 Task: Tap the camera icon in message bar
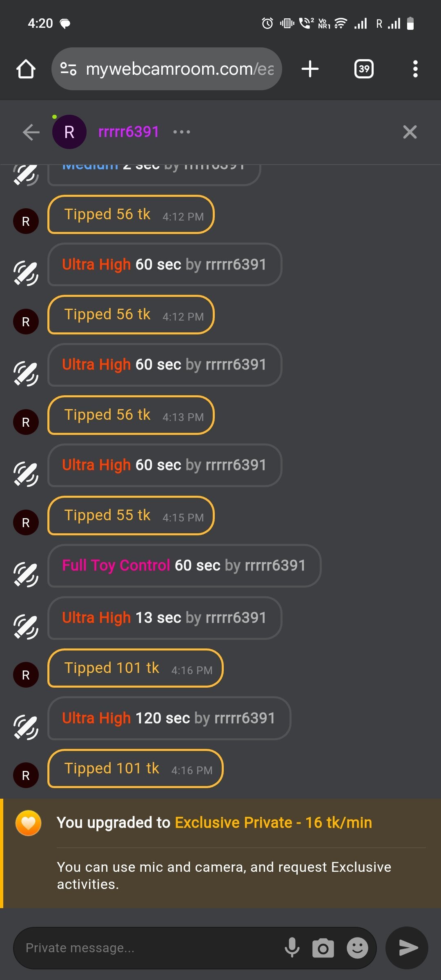point(323,948)
